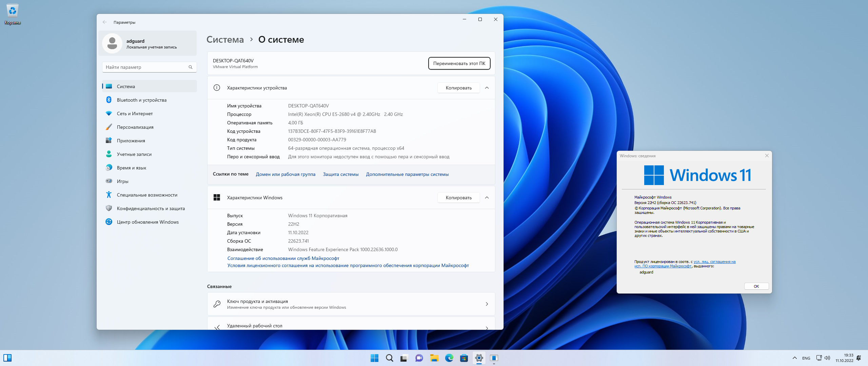The image size is (868, 366).
Task: Click the Время и язык icon
Action: coord(109,168)
